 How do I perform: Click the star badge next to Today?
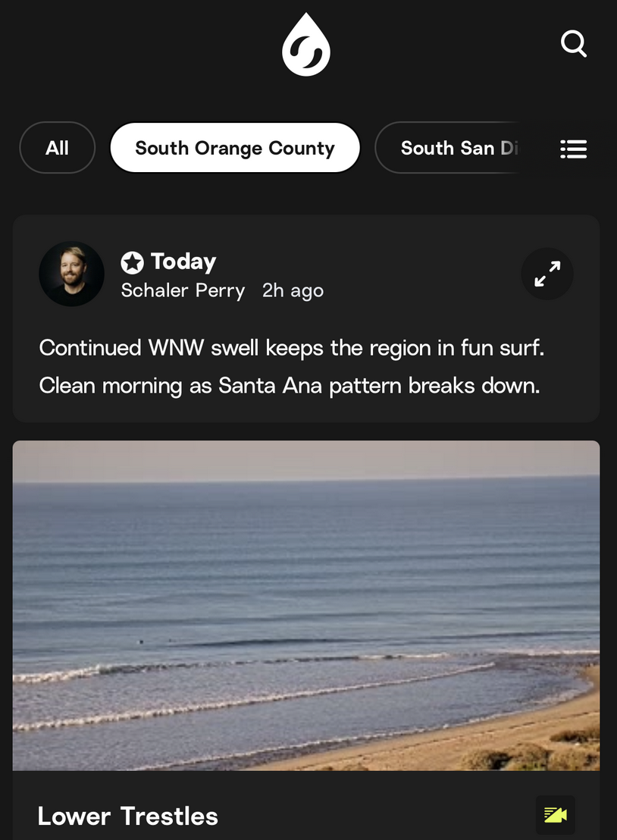tap(133, 262)
